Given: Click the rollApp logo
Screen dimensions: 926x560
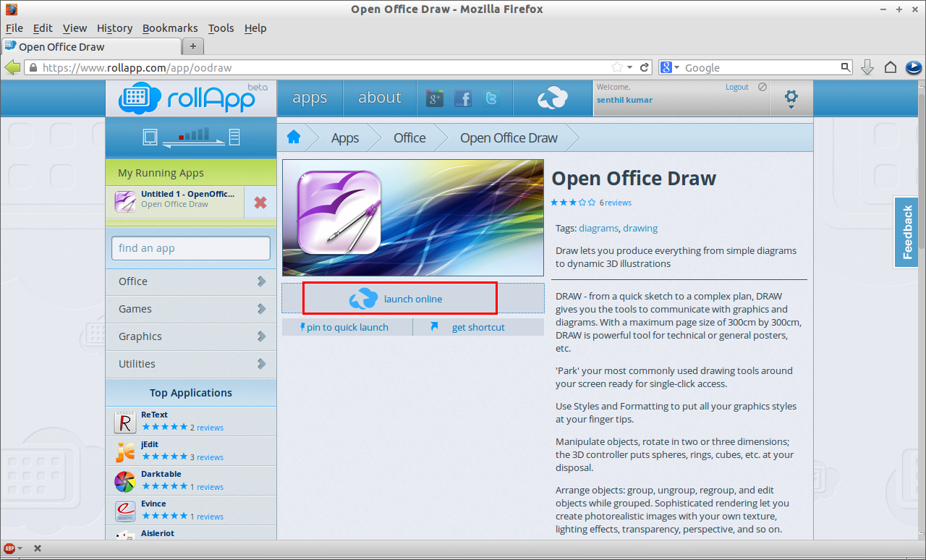Looking at the screenshot, I should [190, 98].
